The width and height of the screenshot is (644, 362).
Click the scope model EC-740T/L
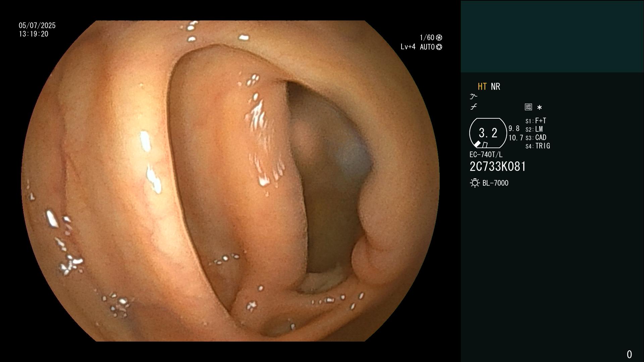tap(486, 155)
